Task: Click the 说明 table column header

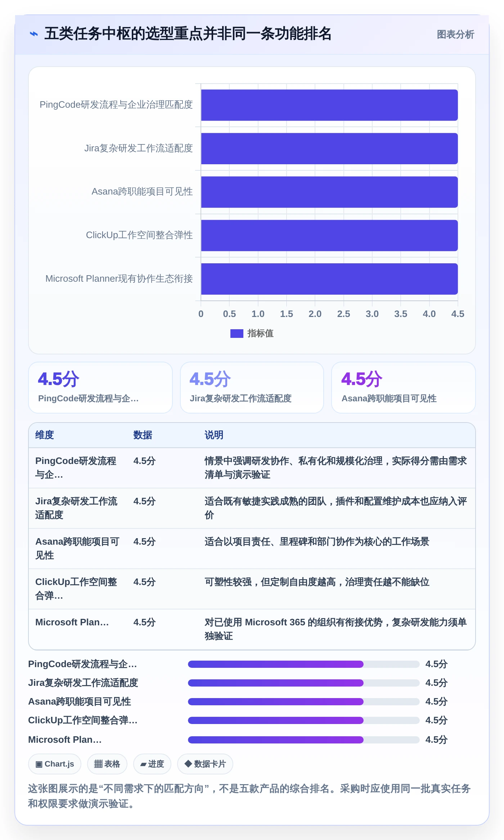Action: pos(214,435)
